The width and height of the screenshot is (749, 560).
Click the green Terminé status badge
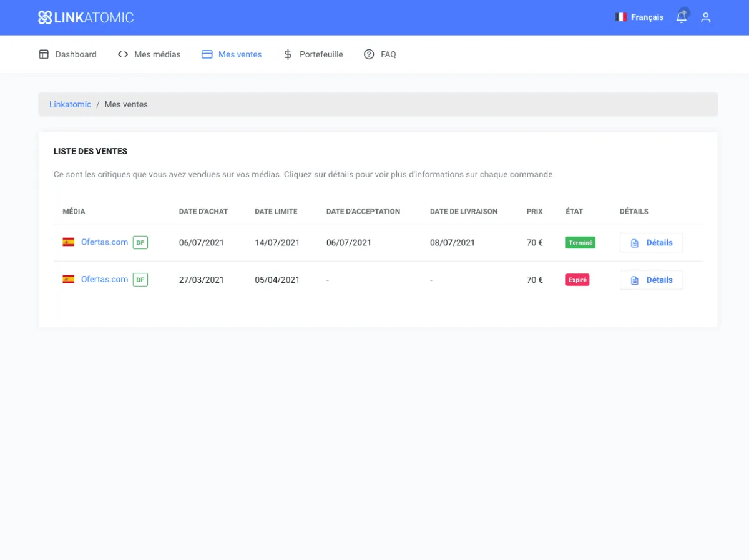point(580,243)
